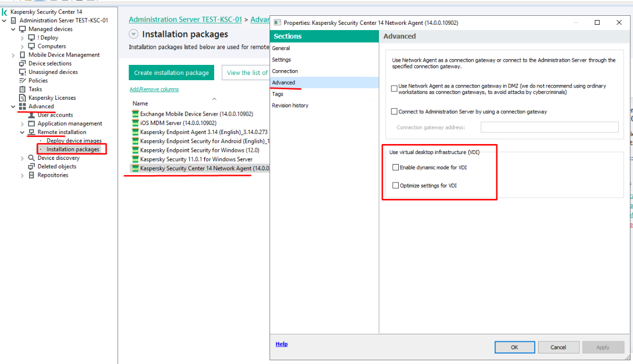Click the Remote installation icon
Screen dimensions: 633x364
[x=32, y=132]
